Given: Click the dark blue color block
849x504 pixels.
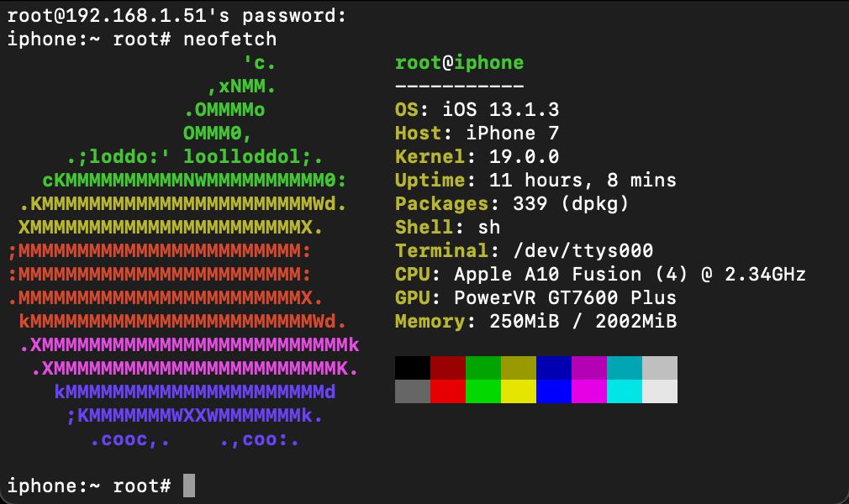Looking at the screenshot, I should click(x=553, y=368).
